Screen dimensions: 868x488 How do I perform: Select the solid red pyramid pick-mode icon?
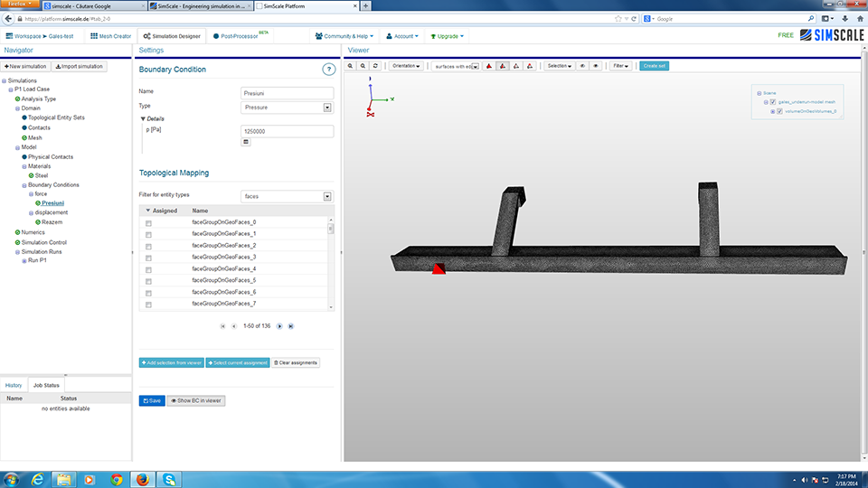pos(489,66)
